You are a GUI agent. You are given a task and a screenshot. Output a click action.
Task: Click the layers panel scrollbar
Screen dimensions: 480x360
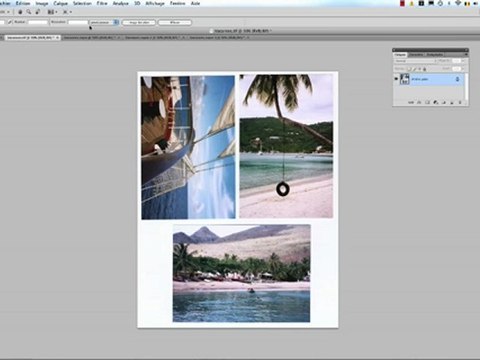(466, 87)
